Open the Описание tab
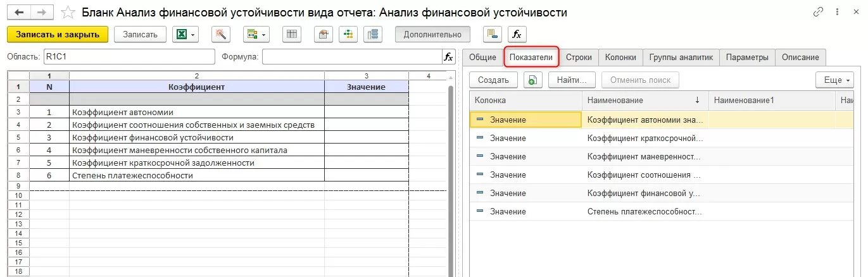The height and width of the screenshot is (277, 868). [x=800, y=57]
